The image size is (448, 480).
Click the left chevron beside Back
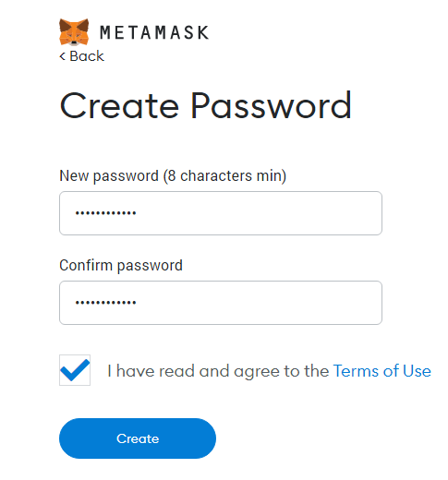tap(63, 56)
